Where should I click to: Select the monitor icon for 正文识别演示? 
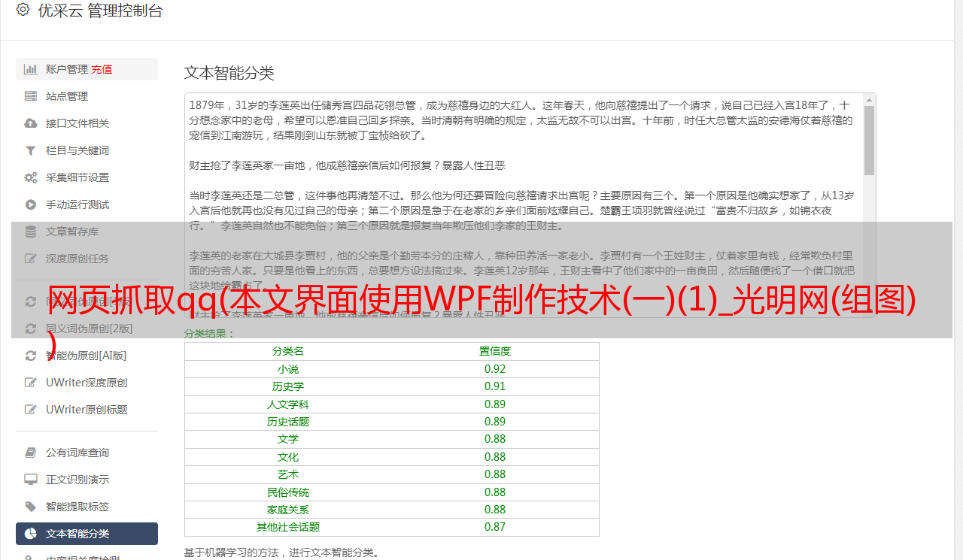(31, 480)
